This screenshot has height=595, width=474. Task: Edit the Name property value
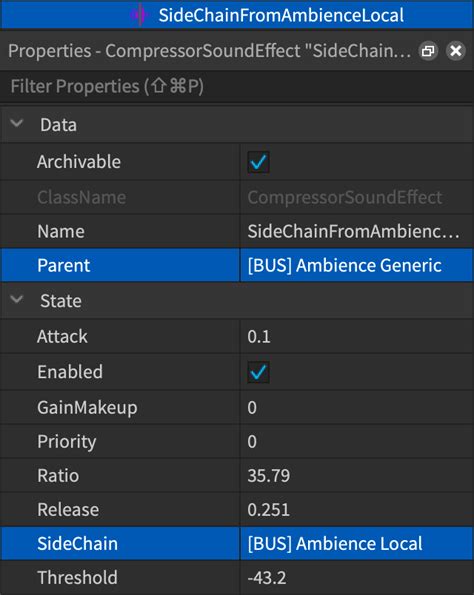tap(357, 231)
